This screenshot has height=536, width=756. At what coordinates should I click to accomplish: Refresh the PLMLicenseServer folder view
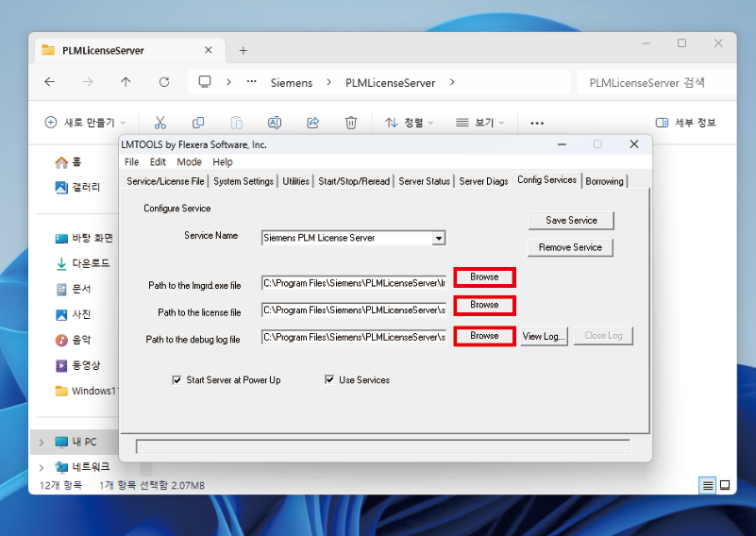click(164, 82)
